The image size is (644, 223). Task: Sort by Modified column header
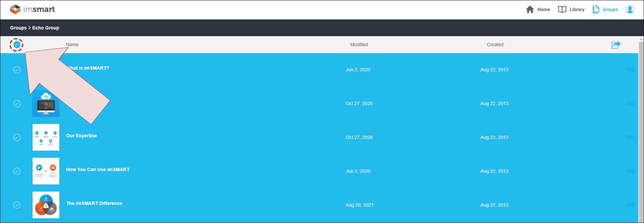tap(359, 45)
